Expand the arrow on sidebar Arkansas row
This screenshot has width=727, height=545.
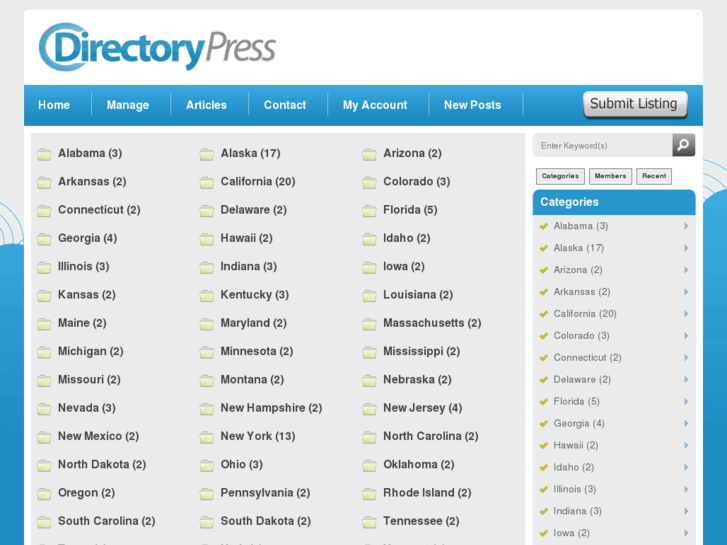686,292
